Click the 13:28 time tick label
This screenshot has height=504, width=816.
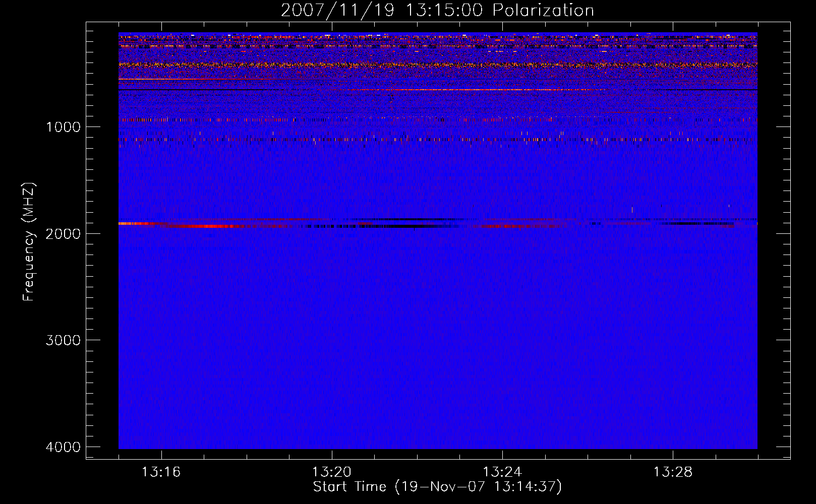click(673, 472)
